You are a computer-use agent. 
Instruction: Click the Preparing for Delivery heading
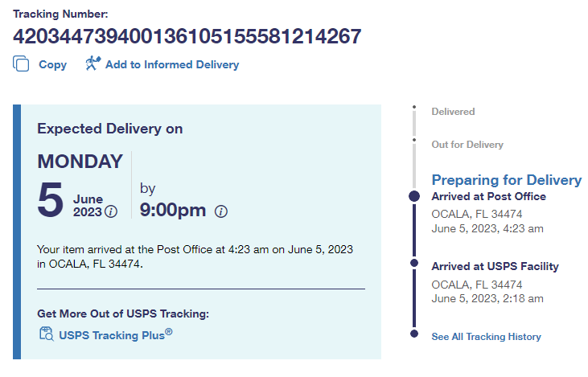(506, 180)
